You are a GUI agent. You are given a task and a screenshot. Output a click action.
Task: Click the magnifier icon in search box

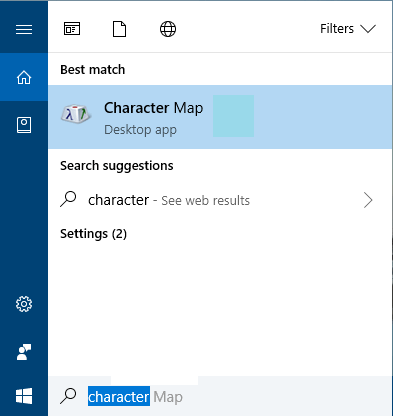[x=68, y=396]
